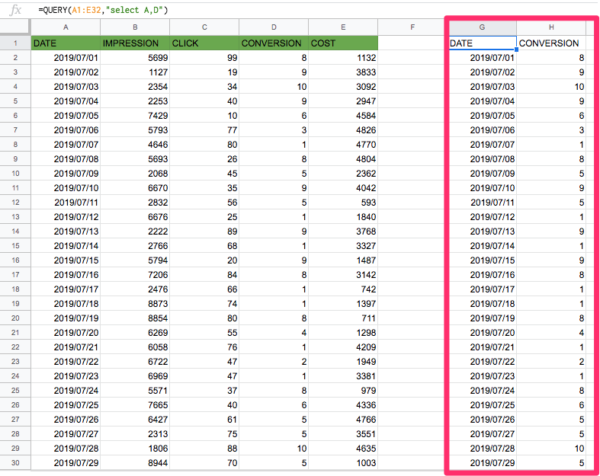Click the formula bar QUERY text
Screen dimensions: 600x476
[x=103, y=10]
